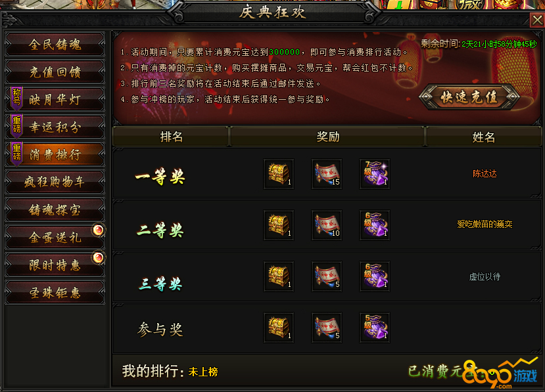Select second prize scroll reward showing 10

click(327, 225)
